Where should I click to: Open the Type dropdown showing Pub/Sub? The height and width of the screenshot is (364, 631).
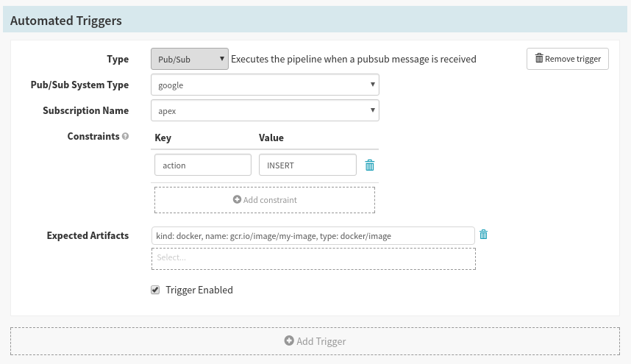pos(190,59)
